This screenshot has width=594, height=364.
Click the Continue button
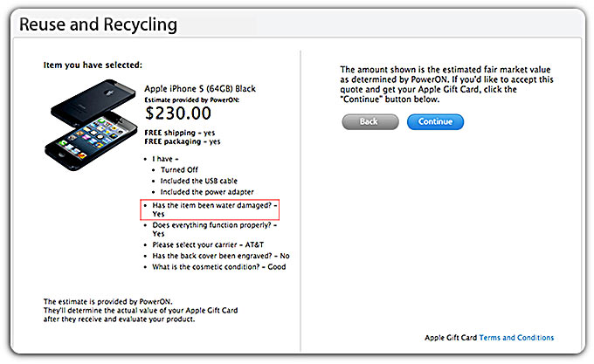435,121
